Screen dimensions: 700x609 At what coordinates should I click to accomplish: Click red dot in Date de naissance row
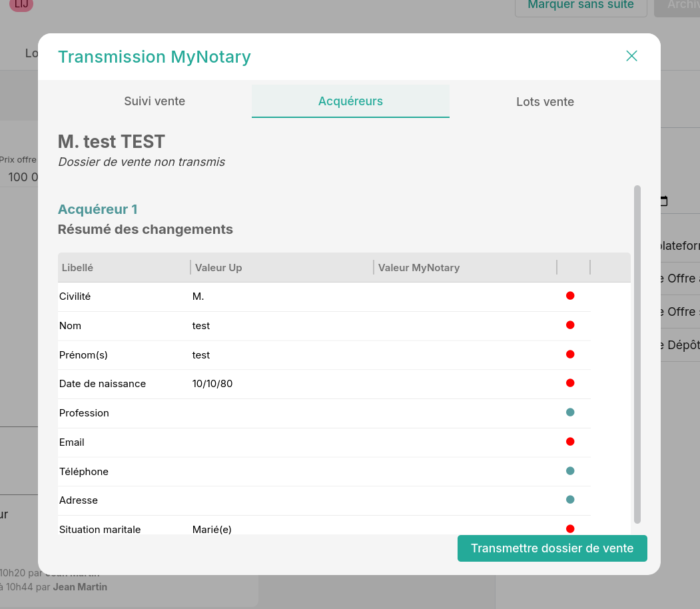click(570, 383)
